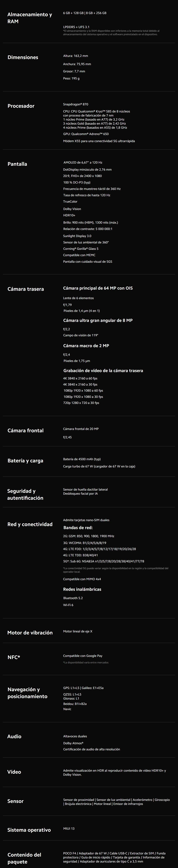This screenshot has height=868, width=178.
Task: Click the Pantalla section heading
Action: (17, 164)
